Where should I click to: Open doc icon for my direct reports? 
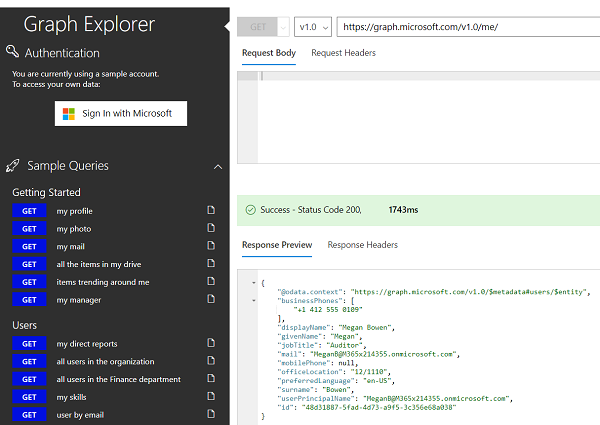click(211, 344)
